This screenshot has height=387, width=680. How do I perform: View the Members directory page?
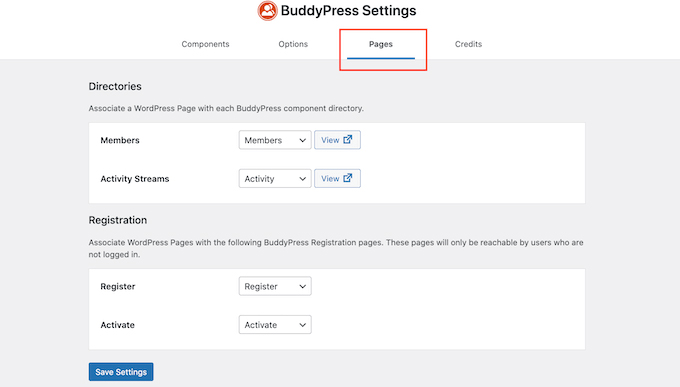click(337, 140)
